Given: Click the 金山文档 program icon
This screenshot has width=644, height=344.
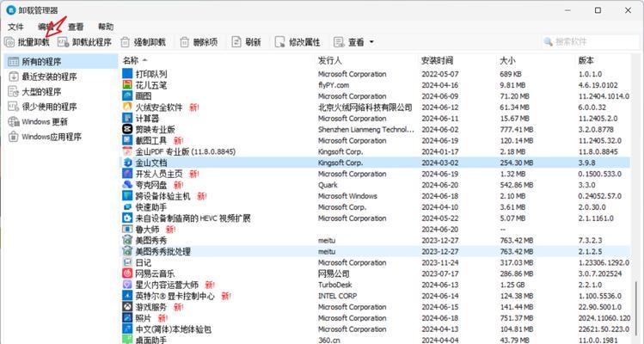Looking at the screenshot, I should coord(127,163).
